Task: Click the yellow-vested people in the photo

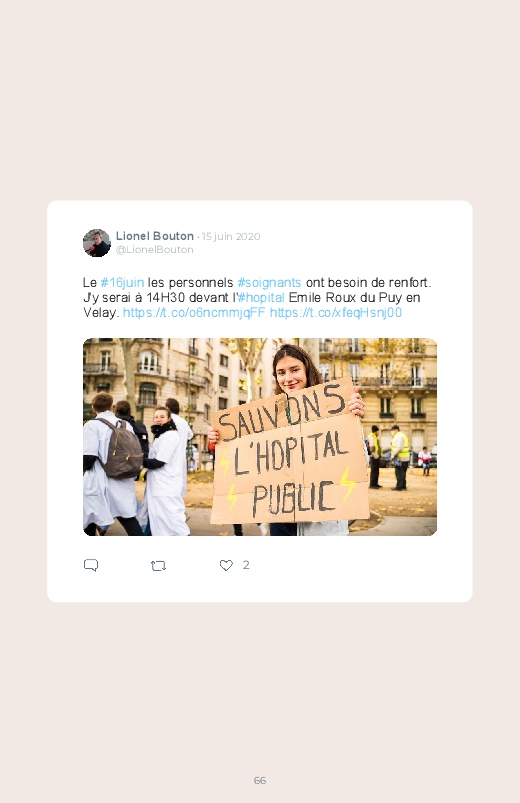Action: coord(389,457)
